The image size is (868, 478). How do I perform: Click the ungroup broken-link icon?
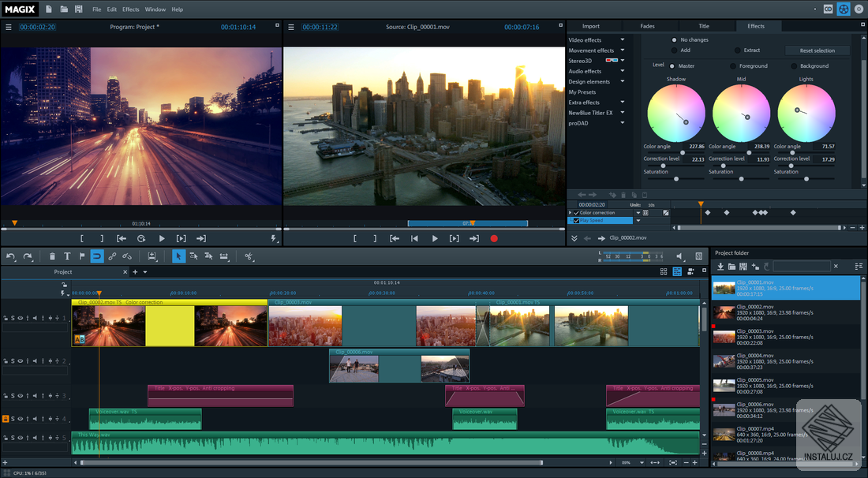pos(127,256)
